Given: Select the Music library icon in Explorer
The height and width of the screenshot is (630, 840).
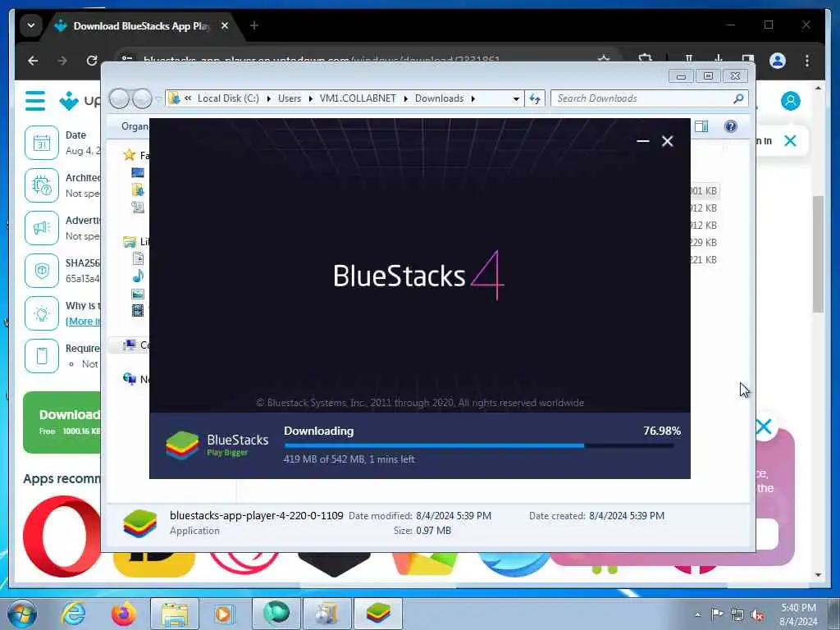Looking at the screenshot, I should [x=138, y=276].
